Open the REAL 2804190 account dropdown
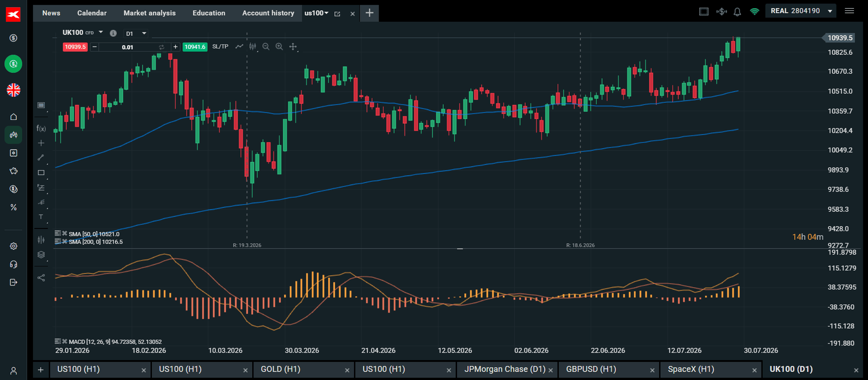The height and width of the screenshot is (380, 868). (801, 11)
